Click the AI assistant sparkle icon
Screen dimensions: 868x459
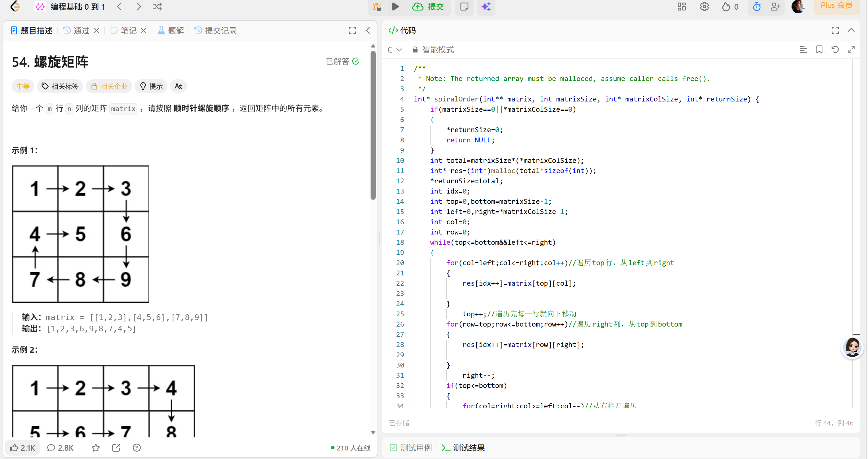point(485,7)
